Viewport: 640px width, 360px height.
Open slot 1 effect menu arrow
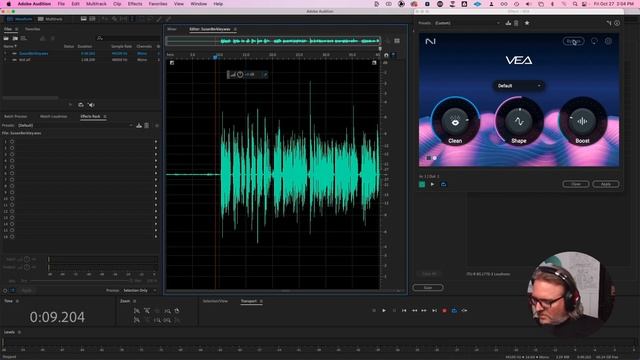[x=156, y=142]
